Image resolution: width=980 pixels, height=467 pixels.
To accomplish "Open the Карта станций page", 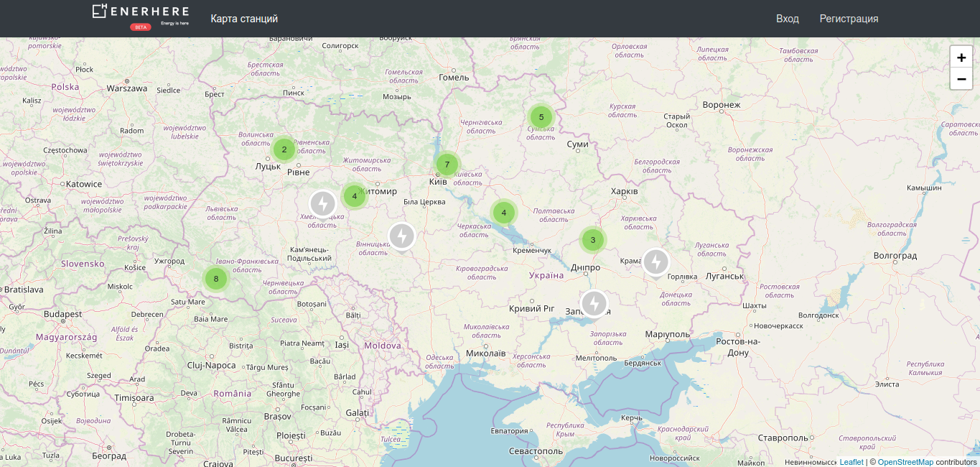I will (244, 19).
